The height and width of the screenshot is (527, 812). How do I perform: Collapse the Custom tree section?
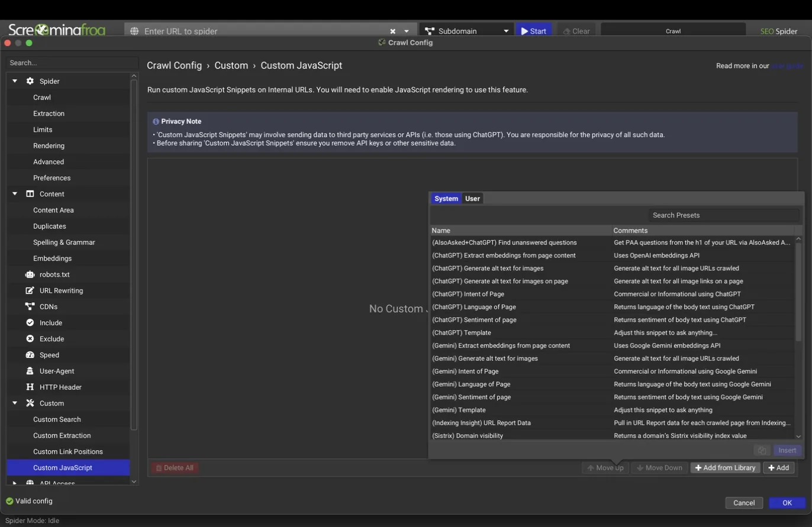coord(15,403)
